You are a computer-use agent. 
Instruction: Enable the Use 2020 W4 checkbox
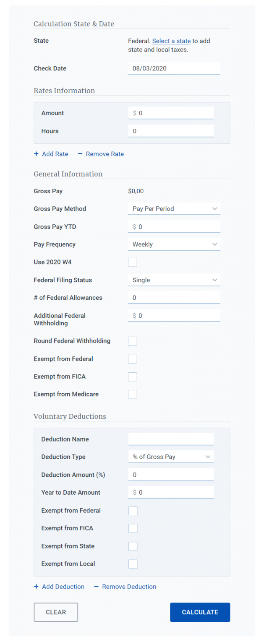pos(132,262)
